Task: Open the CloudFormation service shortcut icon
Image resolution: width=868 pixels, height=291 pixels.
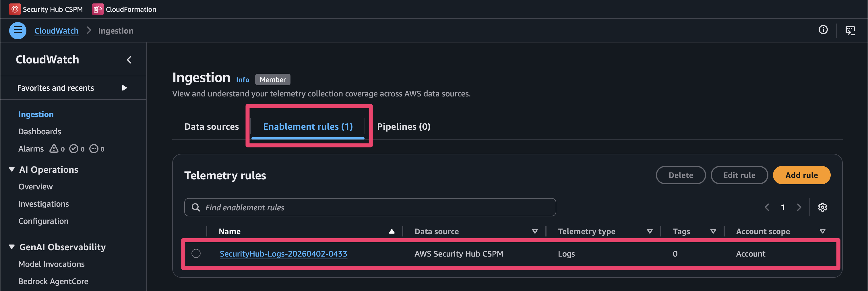Action: (x=97, y=9)
